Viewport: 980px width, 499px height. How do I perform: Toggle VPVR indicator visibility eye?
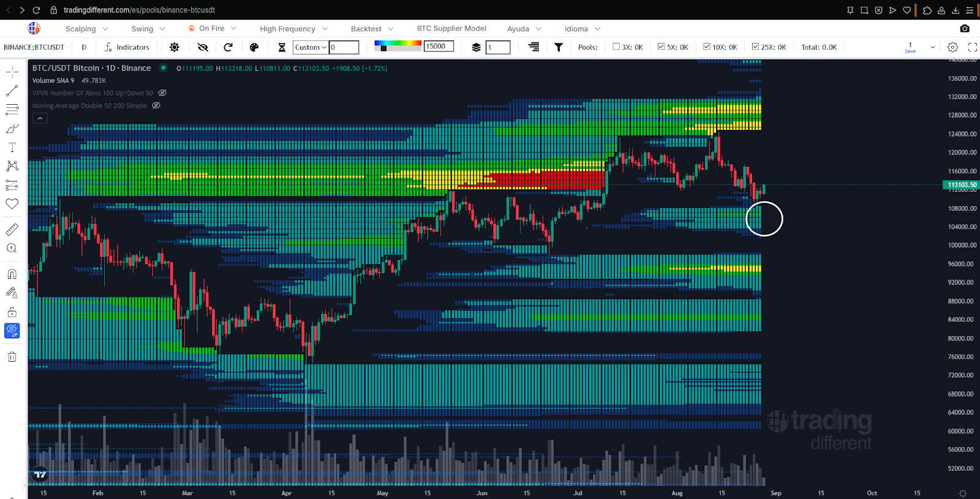[162, 93]
